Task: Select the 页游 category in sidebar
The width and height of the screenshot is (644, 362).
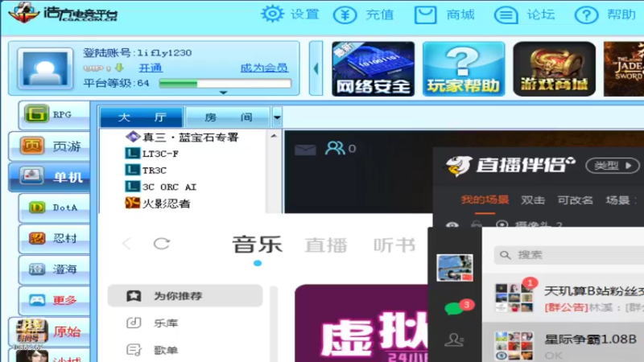Action: (x=49, y=146)
